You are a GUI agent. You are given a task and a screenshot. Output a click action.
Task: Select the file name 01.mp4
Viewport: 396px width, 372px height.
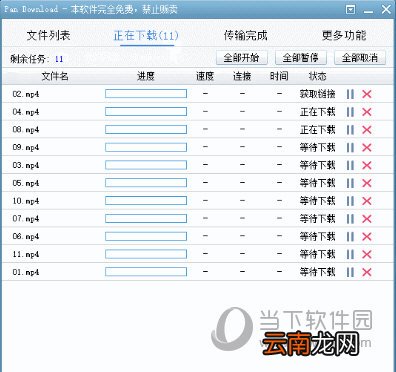coord(26,272)
